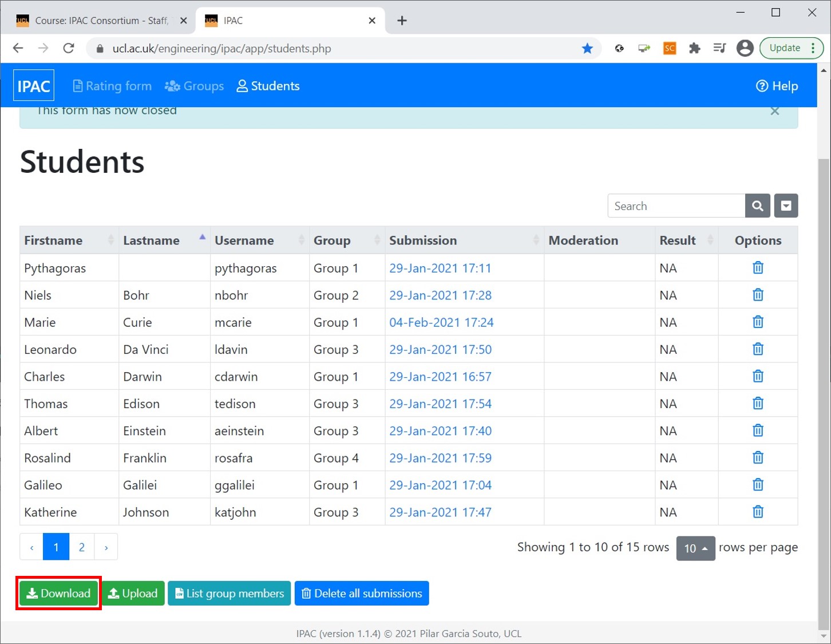Click List group members button
This screenshot has height=644, width=831.
[x=229, y=593]
